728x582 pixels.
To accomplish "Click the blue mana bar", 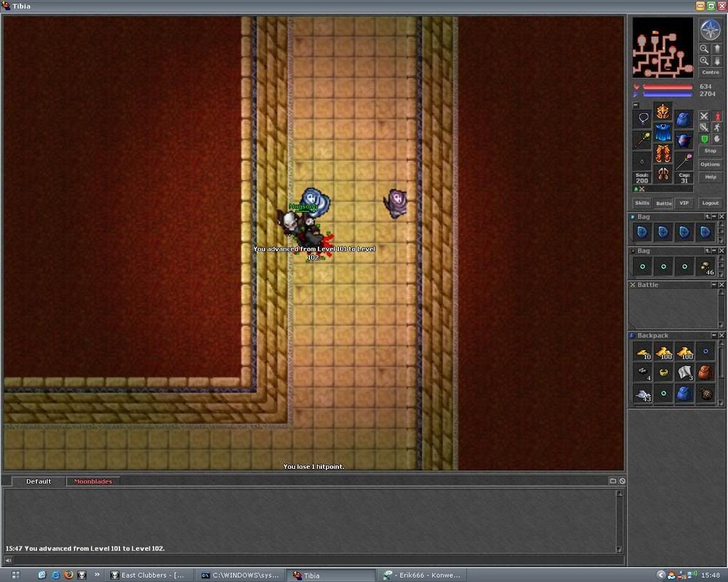I will (x=668, y=95).
